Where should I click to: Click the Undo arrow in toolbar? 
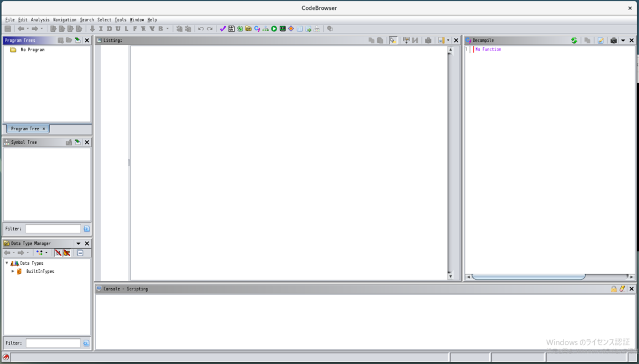pos(201,29)
